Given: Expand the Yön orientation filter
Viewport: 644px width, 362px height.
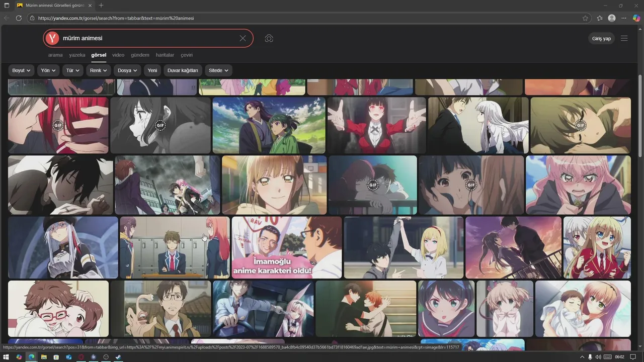Looking at the screenshot, I should 48,70.
